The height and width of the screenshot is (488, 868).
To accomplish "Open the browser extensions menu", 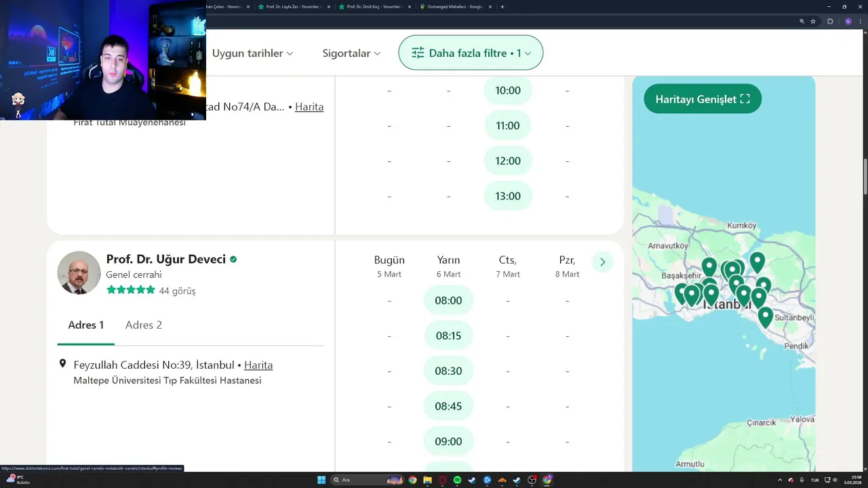I will (x=830, y=21).
